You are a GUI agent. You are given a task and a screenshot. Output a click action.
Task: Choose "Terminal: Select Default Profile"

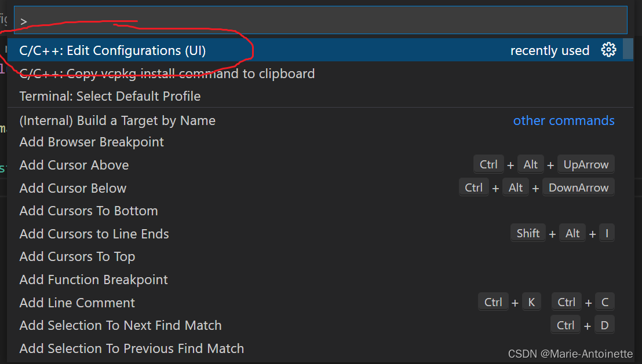click(110, 96)
